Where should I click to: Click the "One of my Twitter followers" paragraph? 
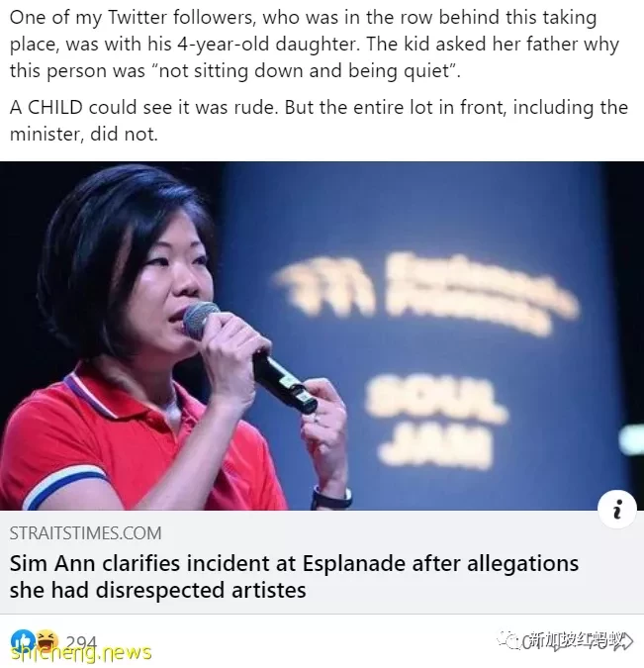coord(315,44)
